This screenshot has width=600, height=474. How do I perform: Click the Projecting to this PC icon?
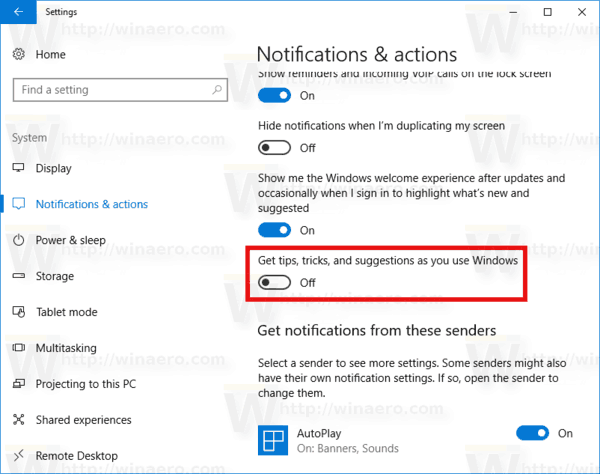point(18,384)
